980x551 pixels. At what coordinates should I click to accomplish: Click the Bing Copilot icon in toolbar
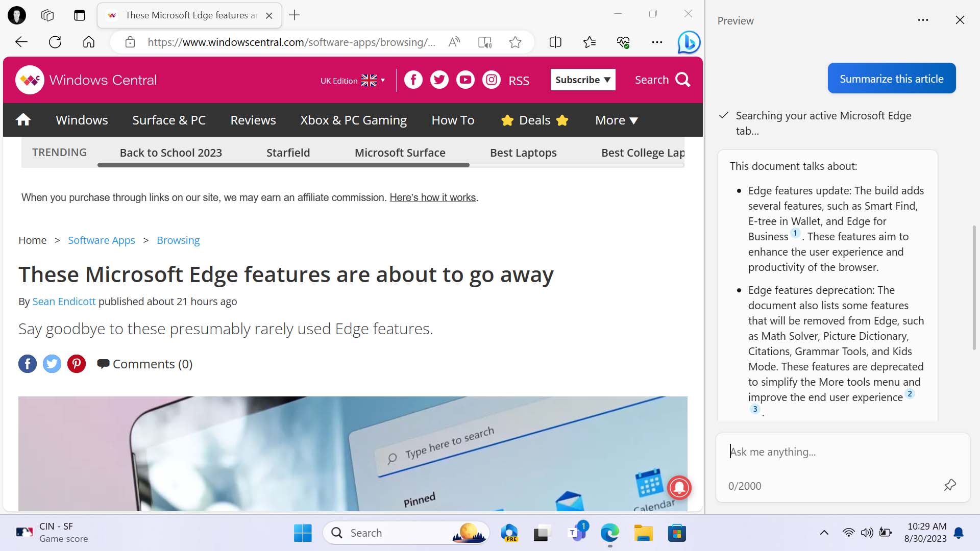point(689,42)
